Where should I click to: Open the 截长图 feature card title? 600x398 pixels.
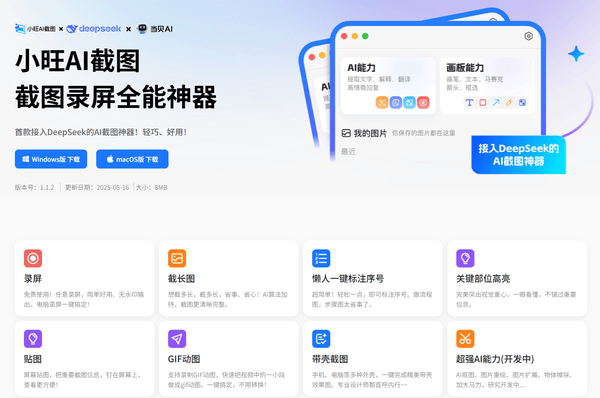(x=181, y=279)
